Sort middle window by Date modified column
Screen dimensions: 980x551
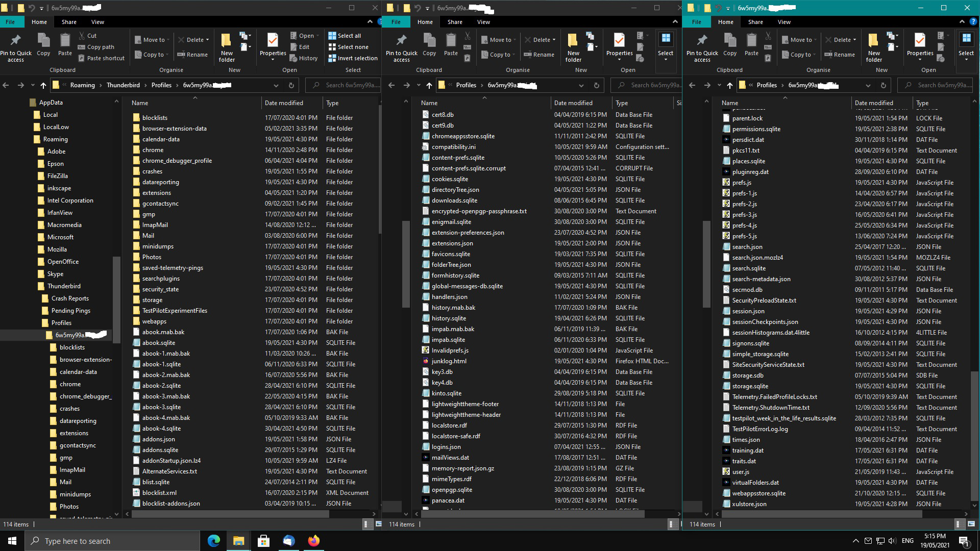point(573,103)
